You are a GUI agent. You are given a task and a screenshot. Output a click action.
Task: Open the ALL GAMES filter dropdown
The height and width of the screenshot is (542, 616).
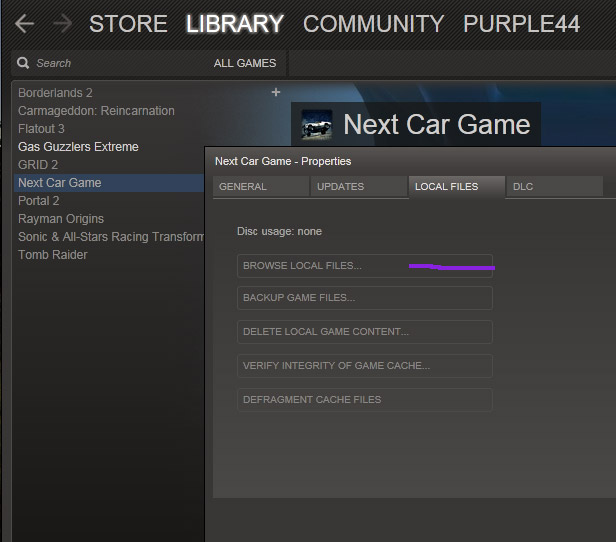[245, 63]
